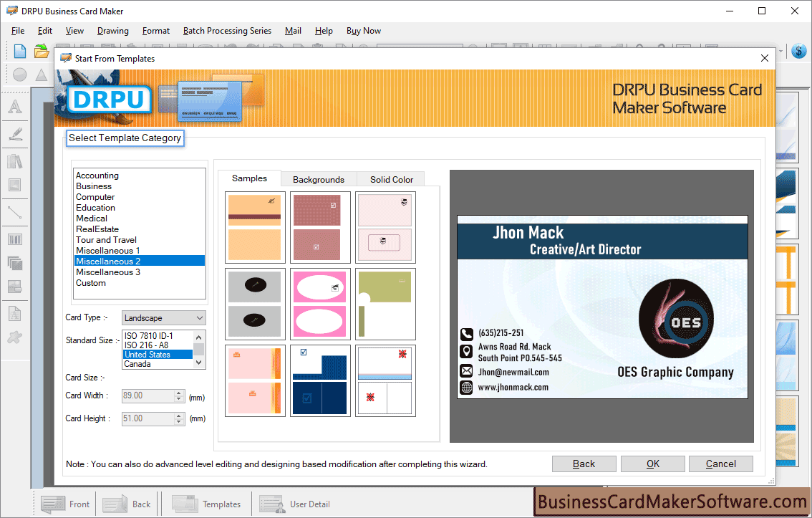
Task: Open the Edit menu
Action: pyautogui.click(x=45, y=31)
